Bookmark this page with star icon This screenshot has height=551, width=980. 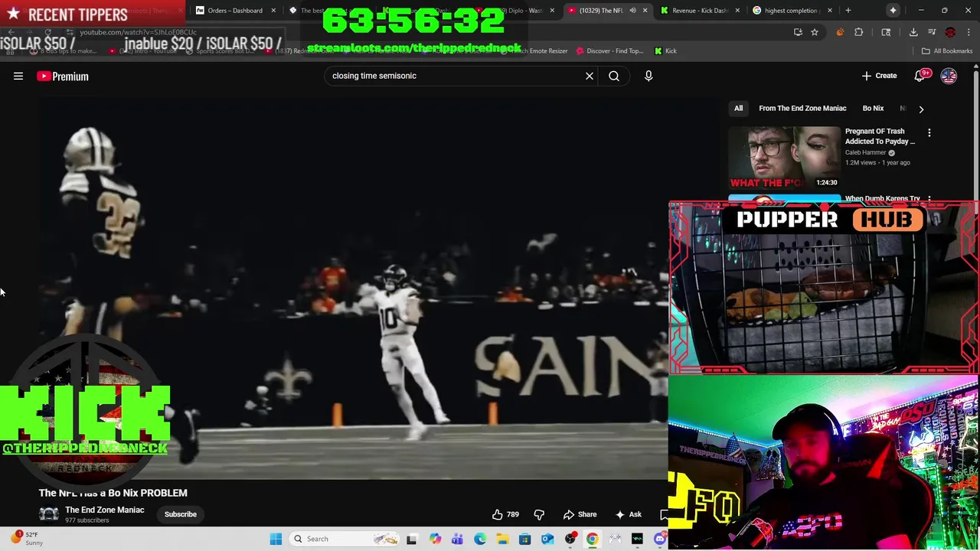click(x=815, y=32)
